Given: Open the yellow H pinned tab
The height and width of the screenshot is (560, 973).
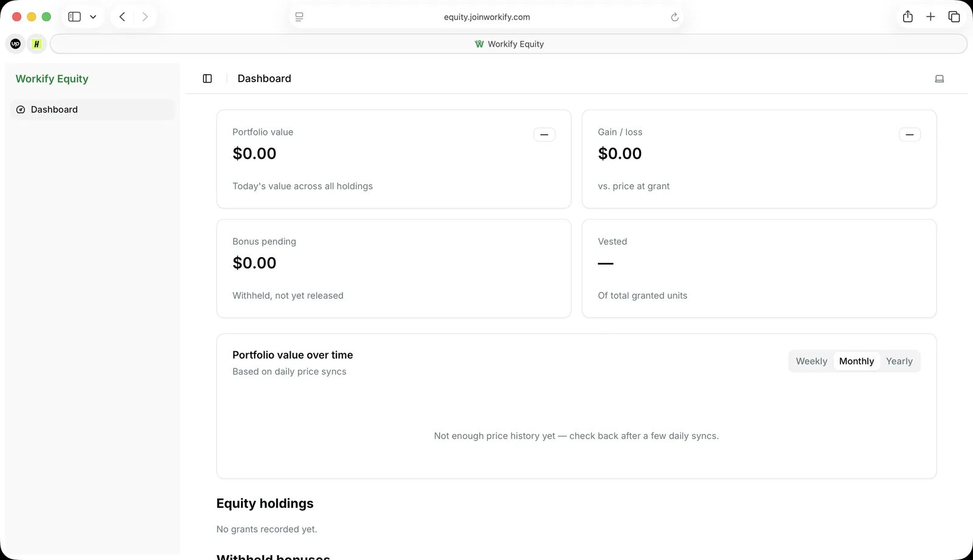Looking at the screenshot, I should coord(36,44).
